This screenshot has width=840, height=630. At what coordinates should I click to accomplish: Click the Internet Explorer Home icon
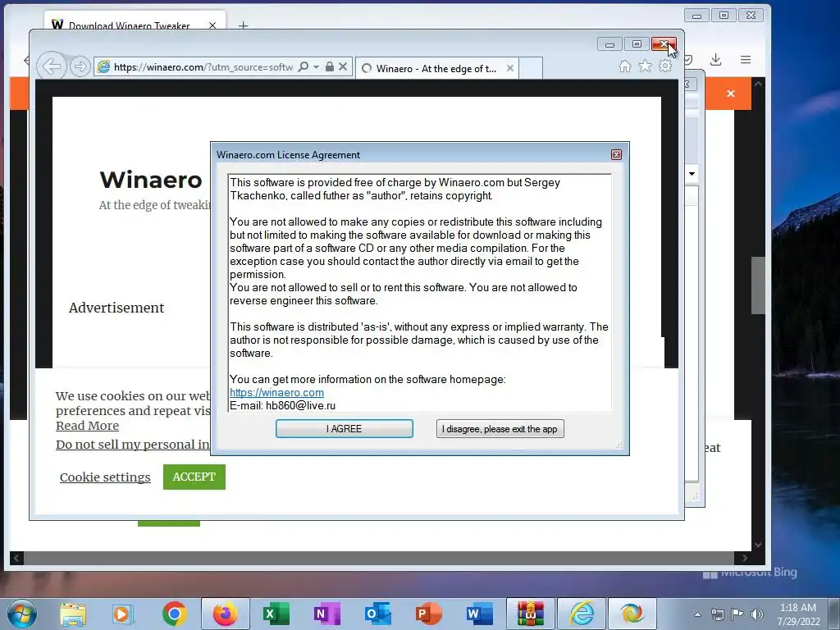click(624, 66)
